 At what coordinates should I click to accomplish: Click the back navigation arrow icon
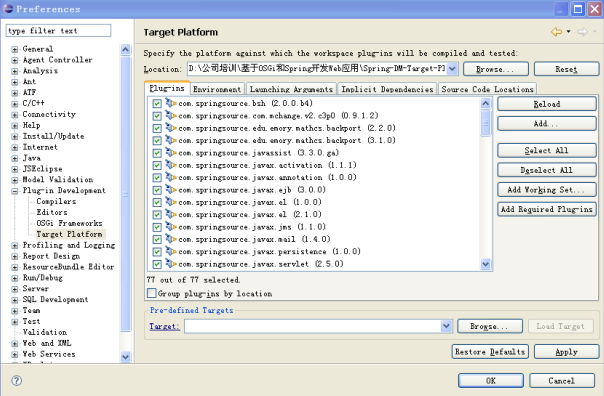tap(557, 32)
